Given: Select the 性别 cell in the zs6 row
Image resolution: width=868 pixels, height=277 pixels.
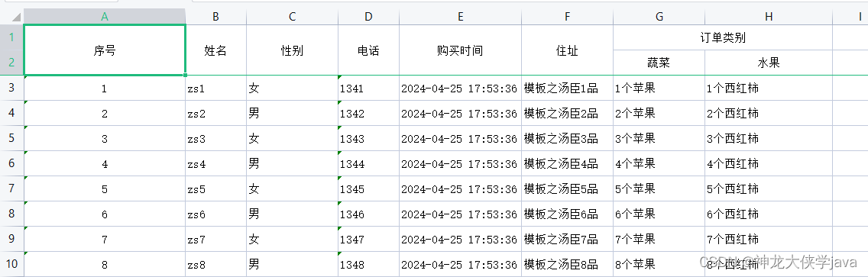Looking at the screenshot, I should [293, 214].
